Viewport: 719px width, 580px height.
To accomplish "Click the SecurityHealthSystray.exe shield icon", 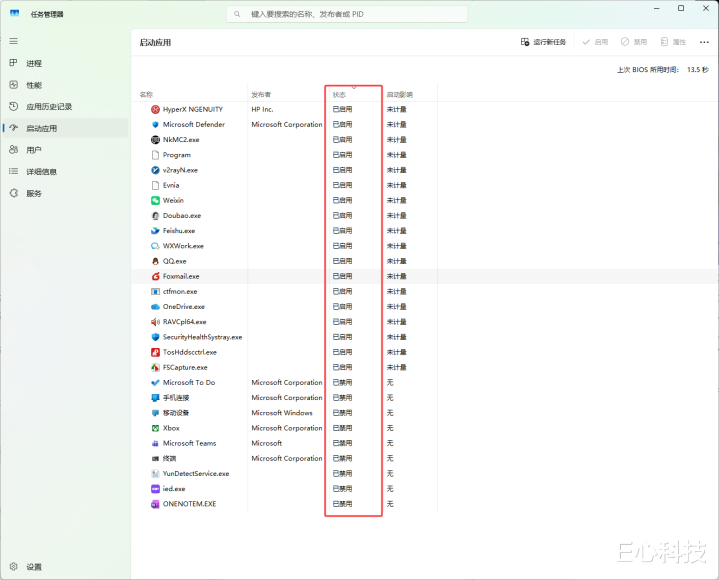I will tap(155, 337).
